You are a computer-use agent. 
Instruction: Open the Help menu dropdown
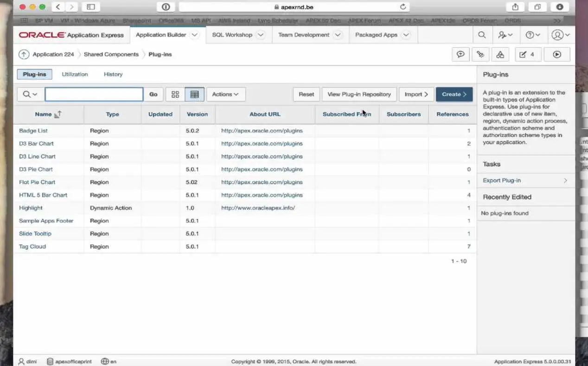pos(532,35)
